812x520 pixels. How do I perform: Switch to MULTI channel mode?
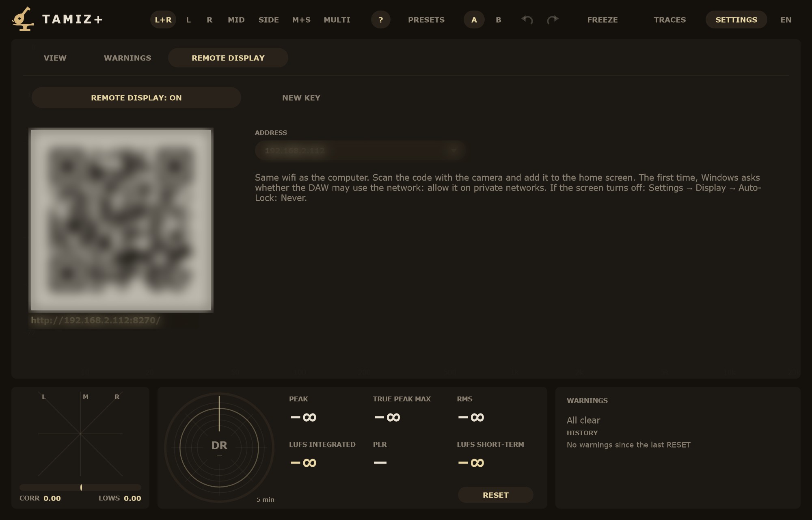pyautogui.click(x=337, y=19)
